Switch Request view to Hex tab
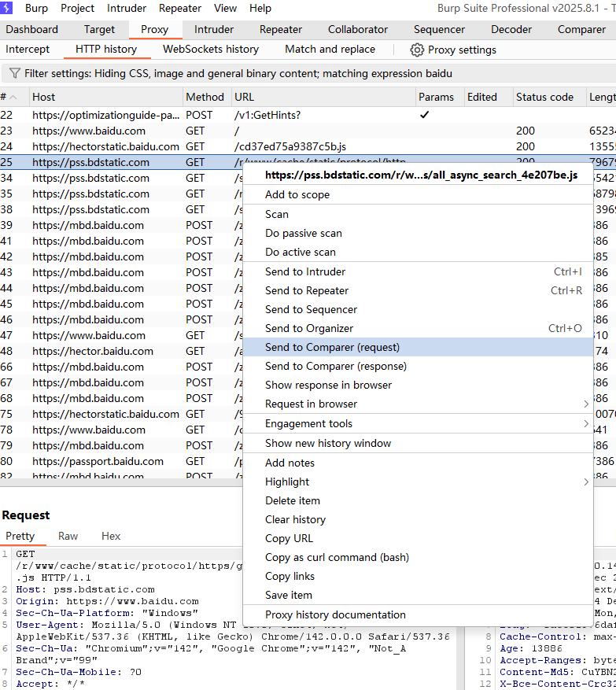Screen dimensions: 616x690 coord(111,536)
